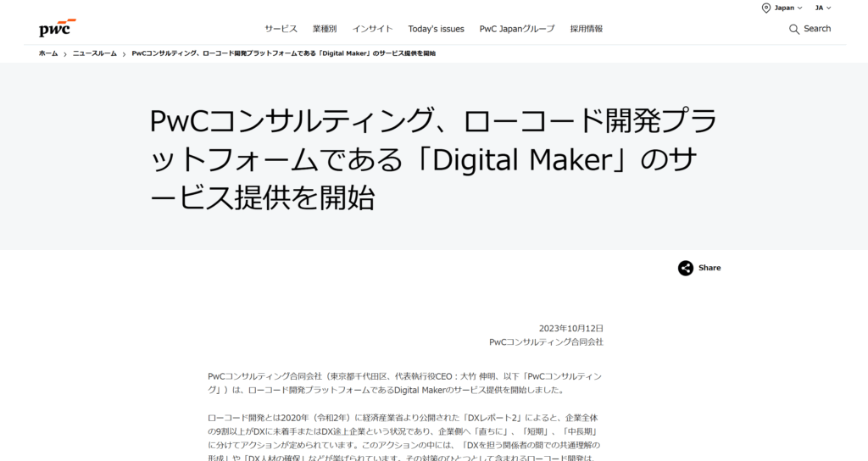Open the サービス menu
The height and width of the screenshot is (461, 868).
pyautogui.click(x=281, y=29)
